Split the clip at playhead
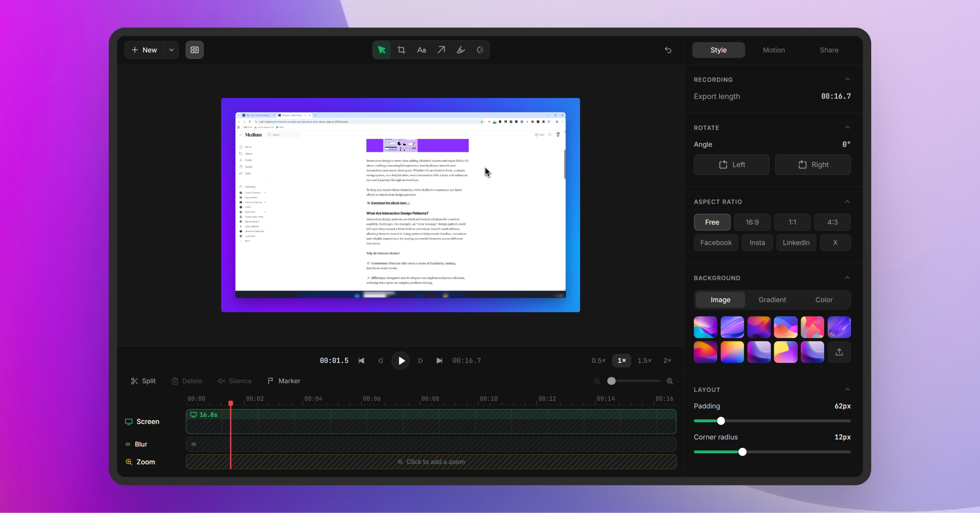 coord(143,381)
